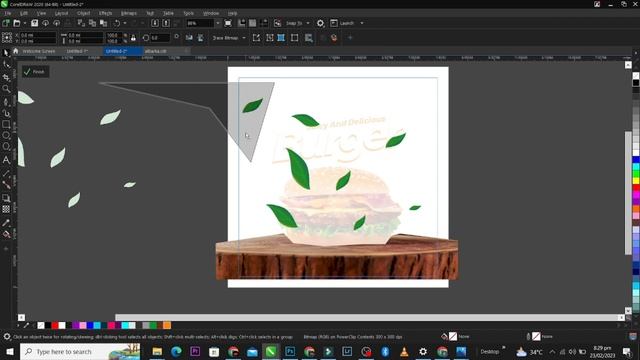Select the Transparency checkerboard tool
This screenshot has width=640, height=360.
6,209
